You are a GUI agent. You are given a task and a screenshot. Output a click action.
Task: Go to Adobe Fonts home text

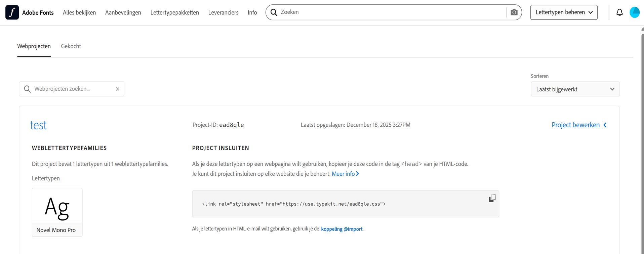click(x=38, y=13)
